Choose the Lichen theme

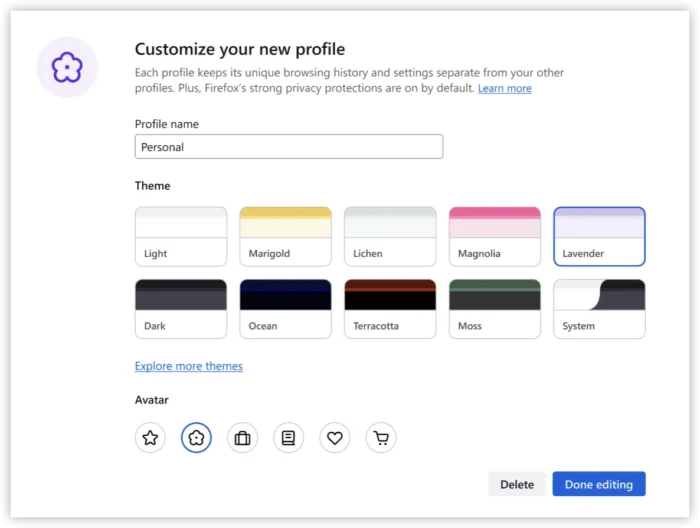pyautogui.click(x=390, y=236)
